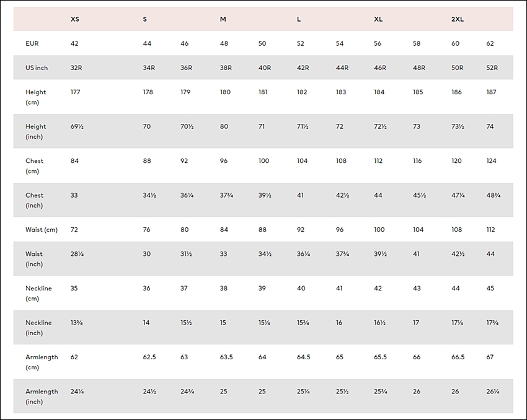Click the EUR row label
The image size is (527, 420).
click(x=32, y=43)
